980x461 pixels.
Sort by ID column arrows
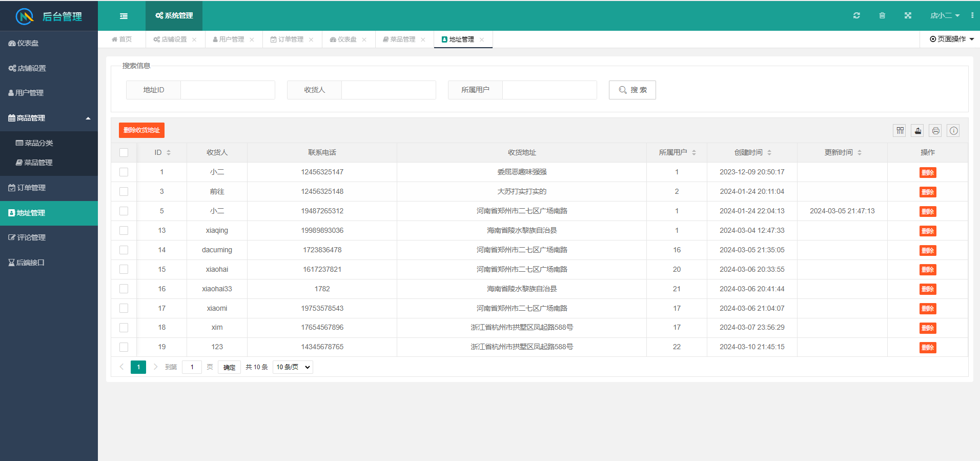[x=169, y=152]
